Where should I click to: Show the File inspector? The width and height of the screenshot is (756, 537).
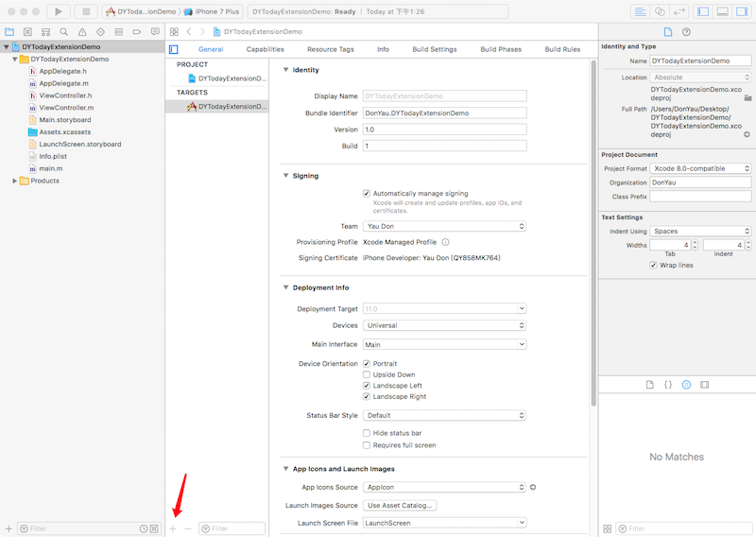(668, 32)
